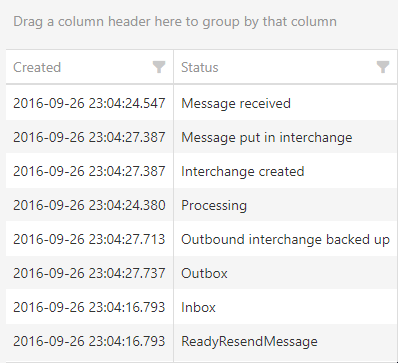Click the timestamp 2016-09-26 23:04:27.737
This screenshot has width=398, height=363.
(89, 273)
